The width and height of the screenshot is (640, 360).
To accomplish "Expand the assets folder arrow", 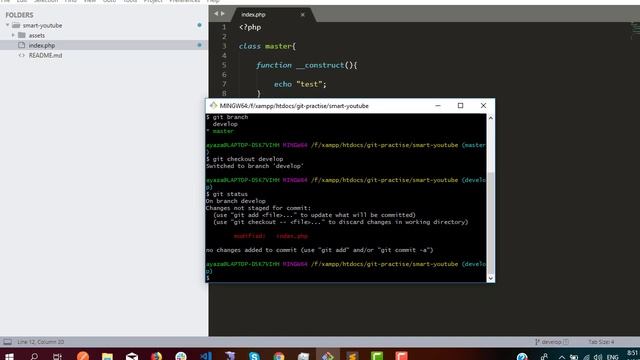I will pyautogui.click(x=13, y=36).
